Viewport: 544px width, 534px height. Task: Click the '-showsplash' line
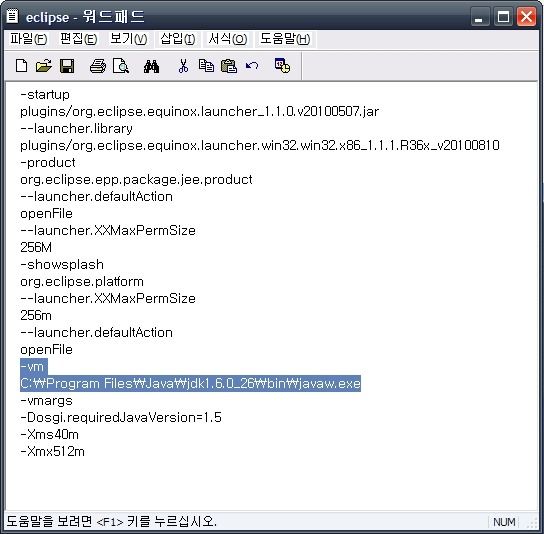[62, 264]
